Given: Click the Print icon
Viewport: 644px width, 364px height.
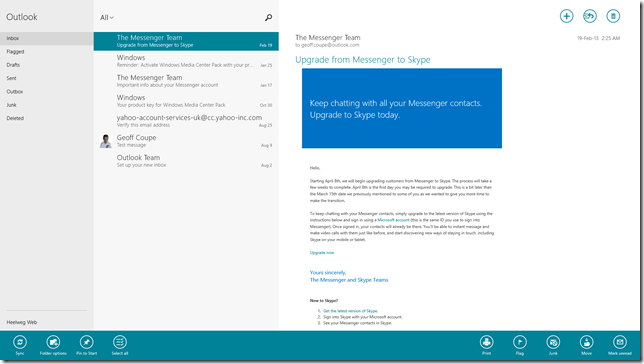Looking at the screenshot, I should pos(487,342).
